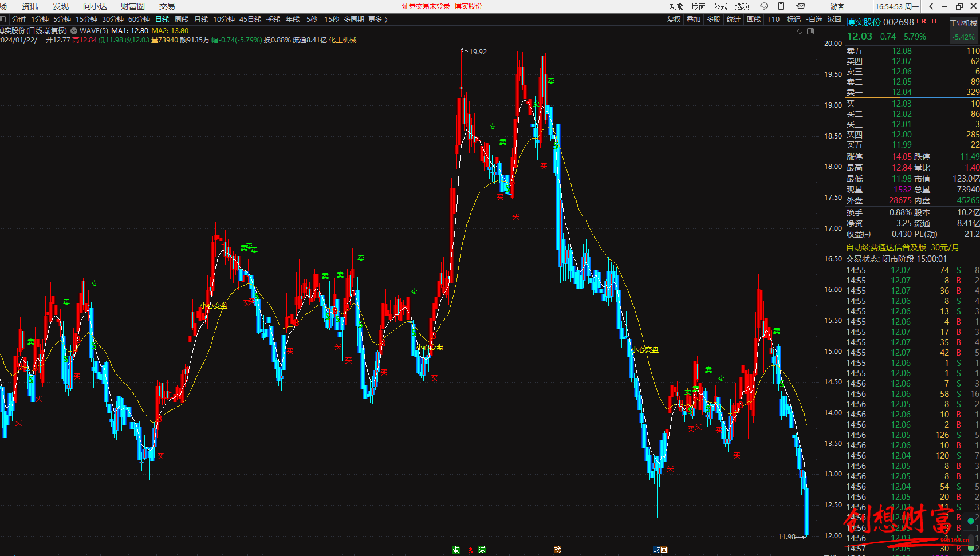The height and width of the screenshot is (556, 980).
Task: Switch to the 1分钟 period
Action: [x=40, y=19]
